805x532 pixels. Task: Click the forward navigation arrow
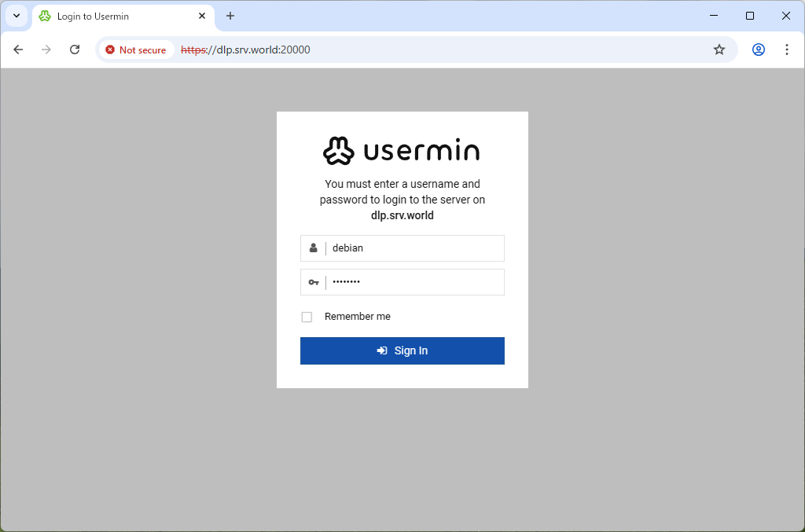coord(46,50)
